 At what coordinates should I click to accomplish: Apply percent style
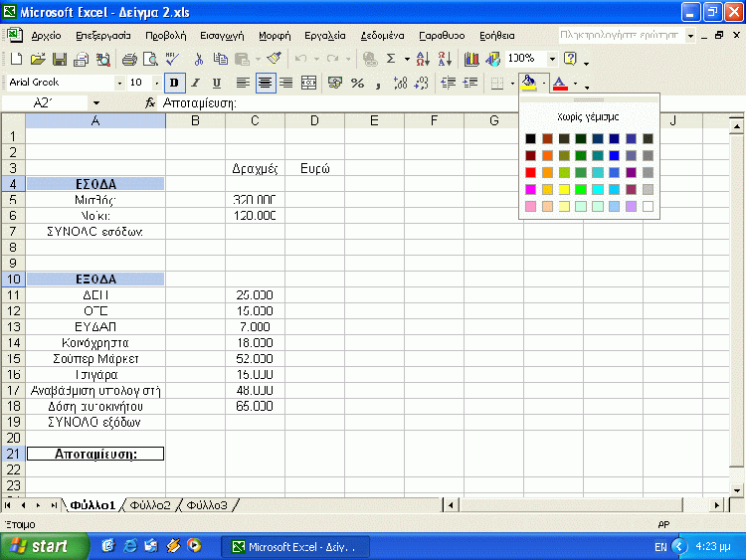click(357, 84)
